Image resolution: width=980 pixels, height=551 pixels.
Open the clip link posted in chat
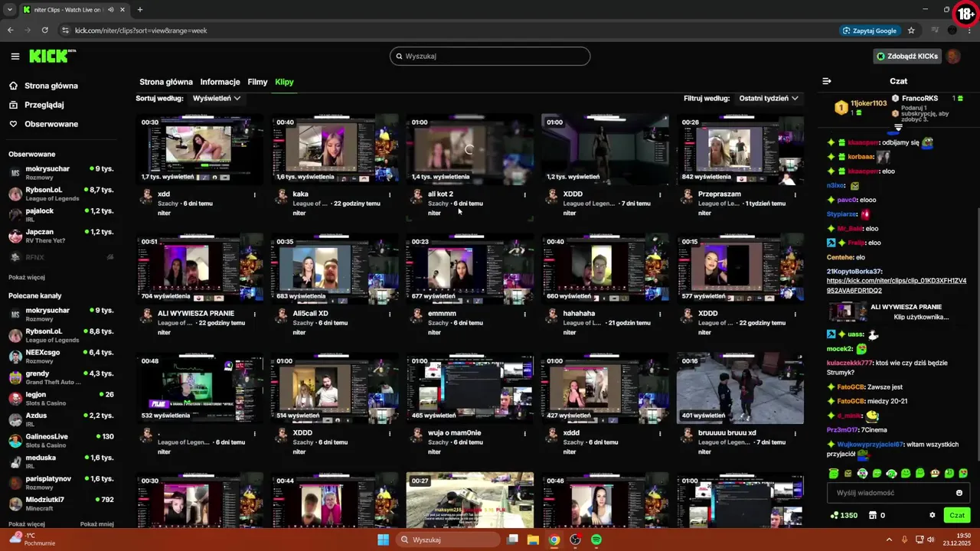pyautogui.click(x=897, y=285)
